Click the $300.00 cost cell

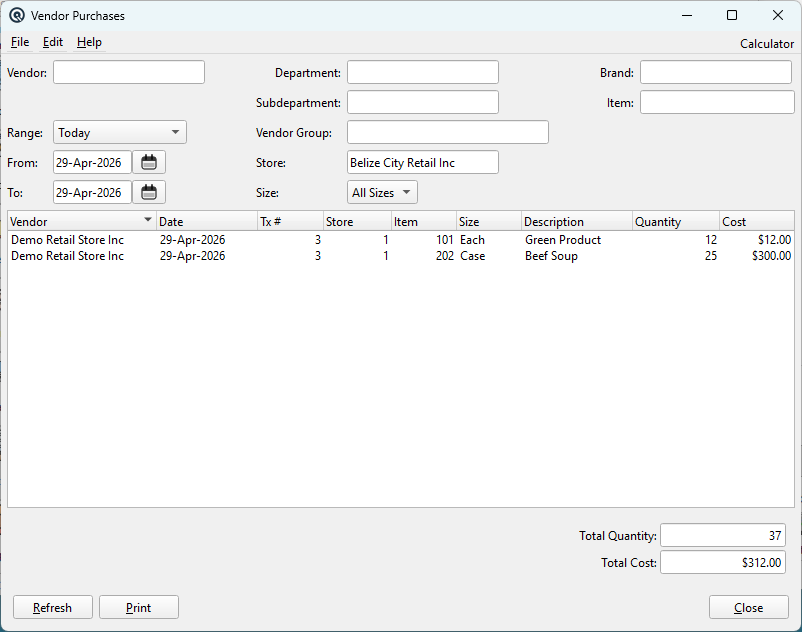[771, 256]
